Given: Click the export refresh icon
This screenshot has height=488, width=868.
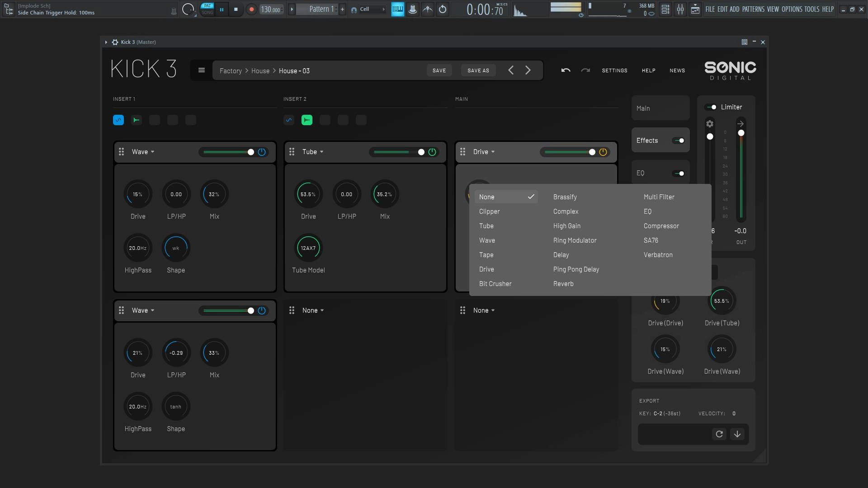Looking at the screenshot, I should pyautogui.click(x=719, y=434).
